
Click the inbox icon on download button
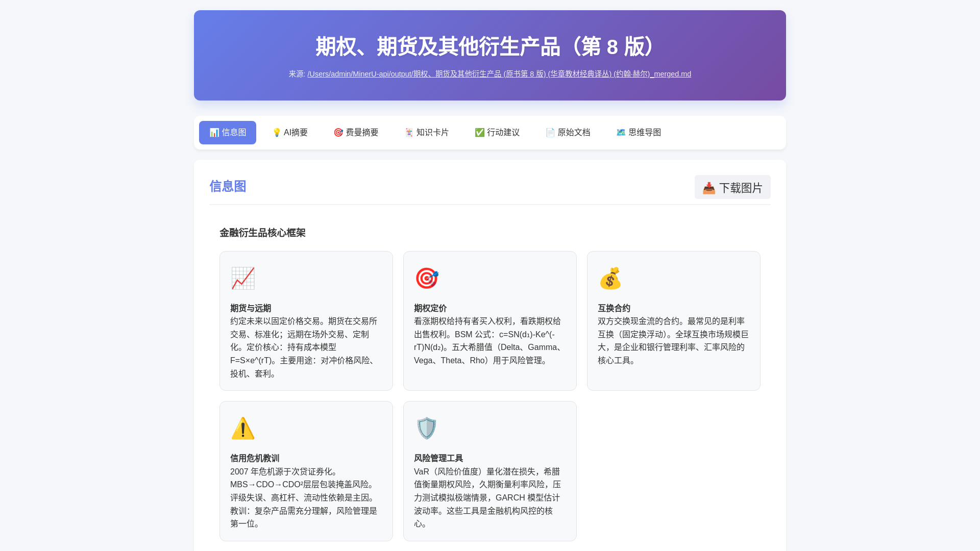[709, 188]
